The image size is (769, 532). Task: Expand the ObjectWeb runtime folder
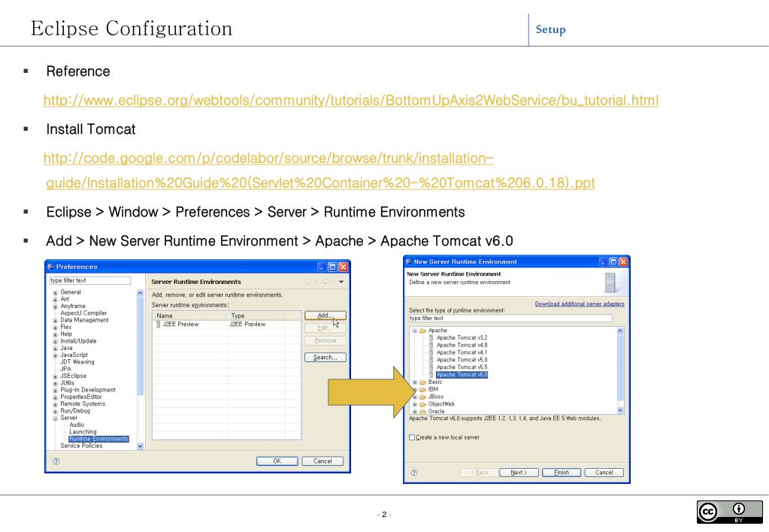point(414,404)
